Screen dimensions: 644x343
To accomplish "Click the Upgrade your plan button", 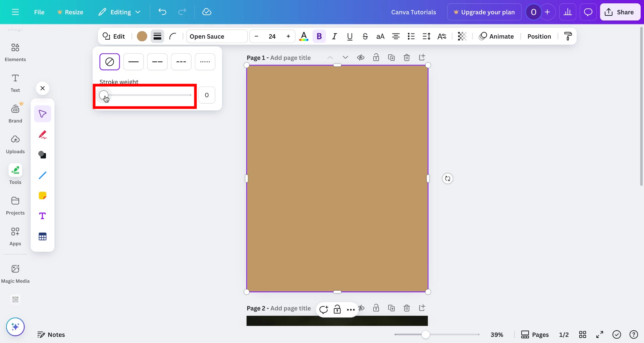I will 484,12.
